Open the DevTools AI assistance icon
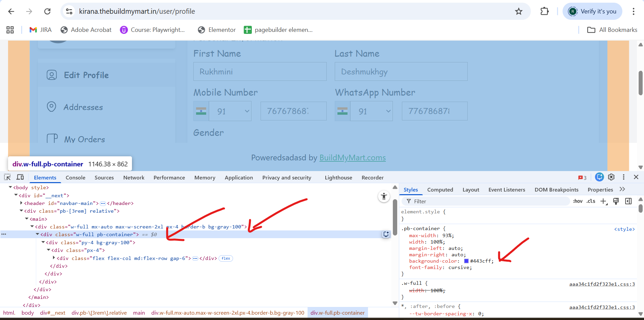This screenshot has height=320, width=644. [x=599, y=177]
